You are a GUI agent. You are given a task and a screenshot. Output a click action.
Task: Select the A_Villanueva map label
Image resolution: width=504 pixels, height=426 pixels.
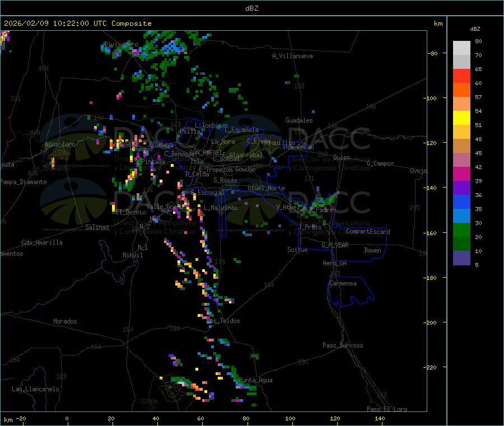point(292,56)
